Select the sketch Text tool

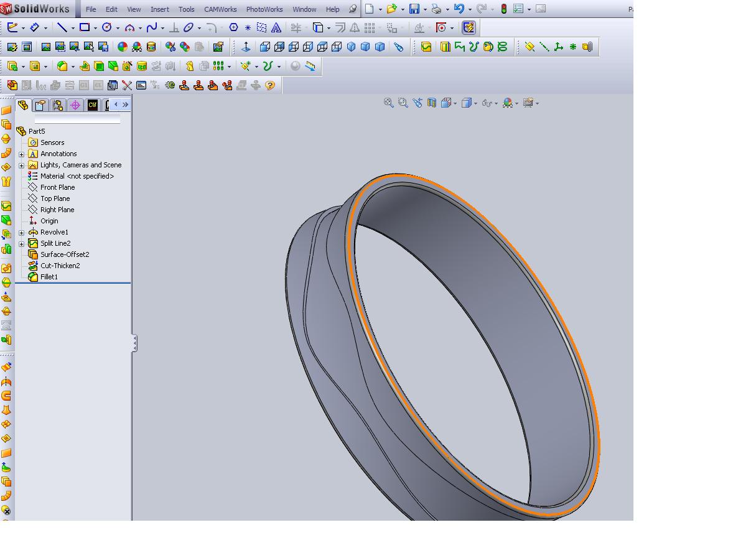pyautogui.click(x=276, y=27)
